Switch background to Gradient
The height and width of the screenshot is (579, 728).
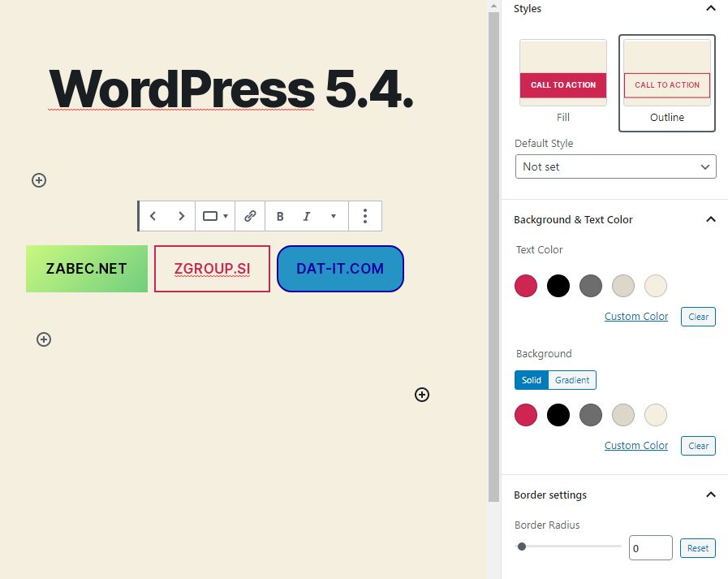point(572,380)
